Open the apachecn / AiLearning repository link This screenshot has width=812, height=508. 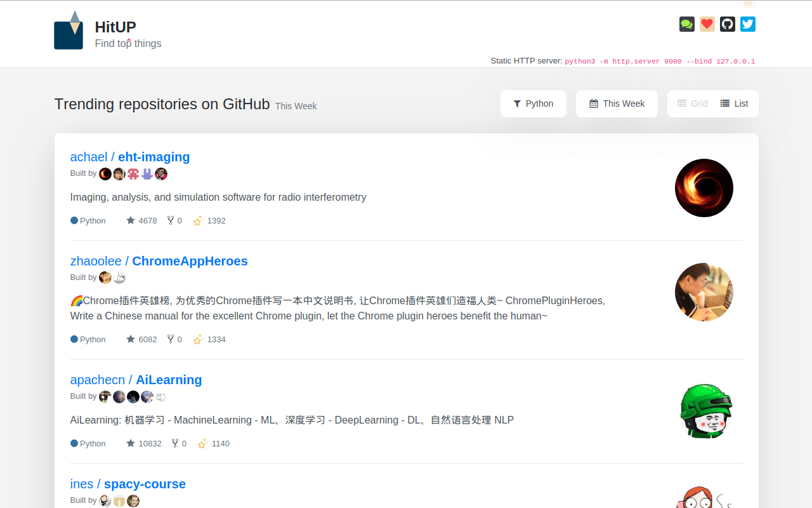136,380
